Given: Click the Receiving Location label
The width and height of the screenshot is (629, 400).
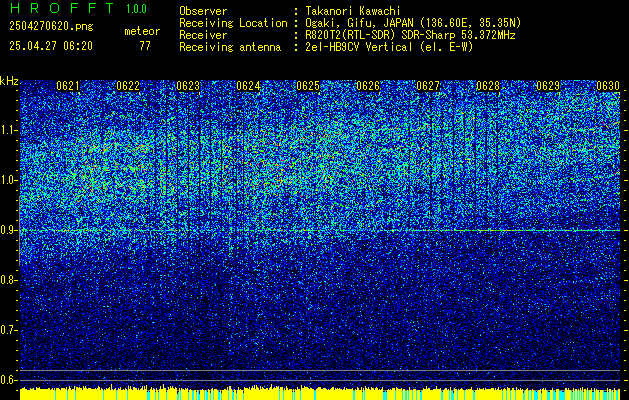Looking at the screenshot, I should click(x=233, y=23).
